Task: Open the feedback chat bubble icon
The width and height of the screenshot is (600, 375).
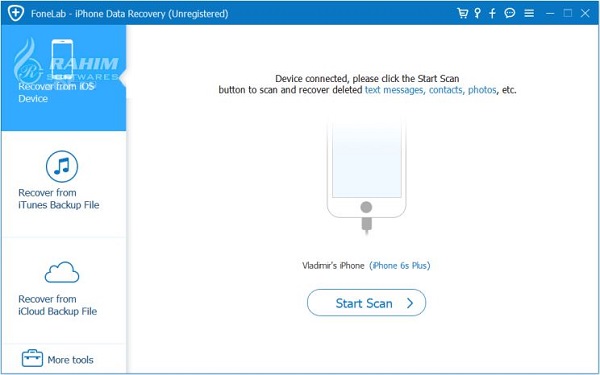Action: click(510, 13)
